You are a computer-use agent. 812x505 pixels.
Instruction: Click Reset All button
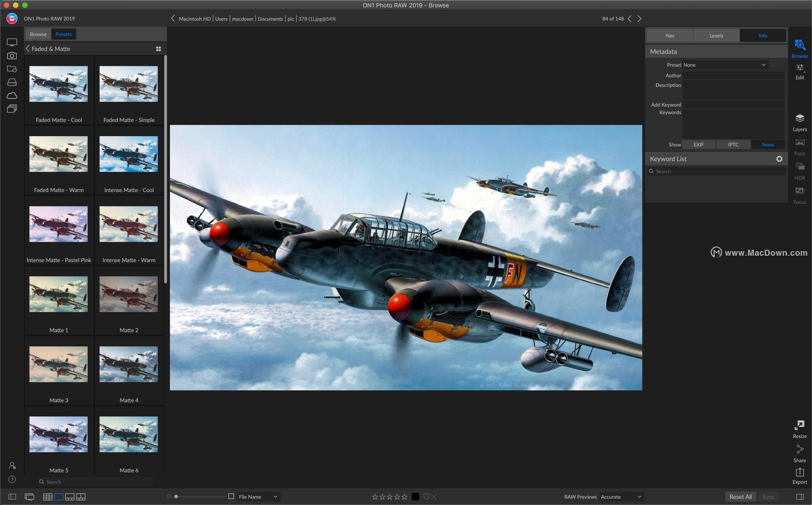[x=740, y=497]
